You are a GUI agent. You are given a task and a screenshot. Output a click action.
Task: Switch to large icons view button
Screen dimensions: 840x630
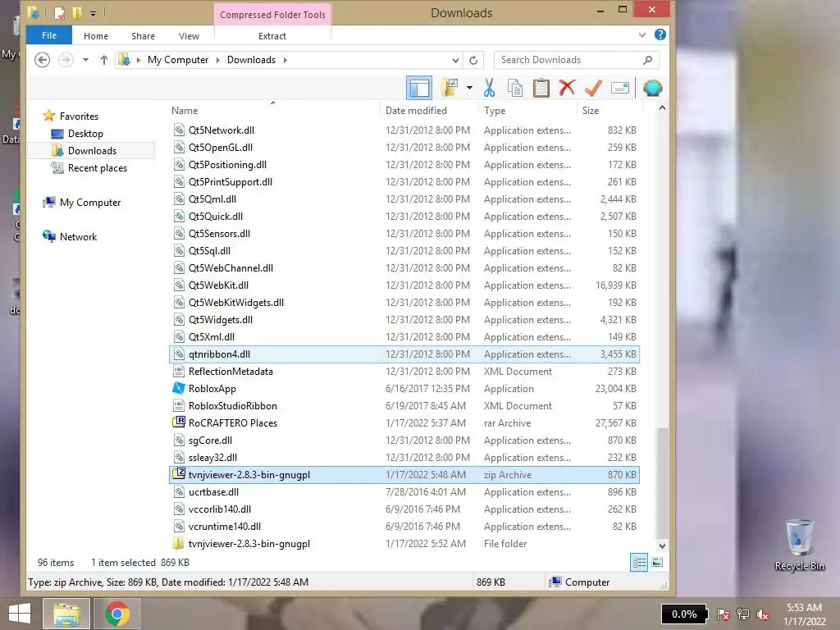pyautogui.click(x=657, y=562)
